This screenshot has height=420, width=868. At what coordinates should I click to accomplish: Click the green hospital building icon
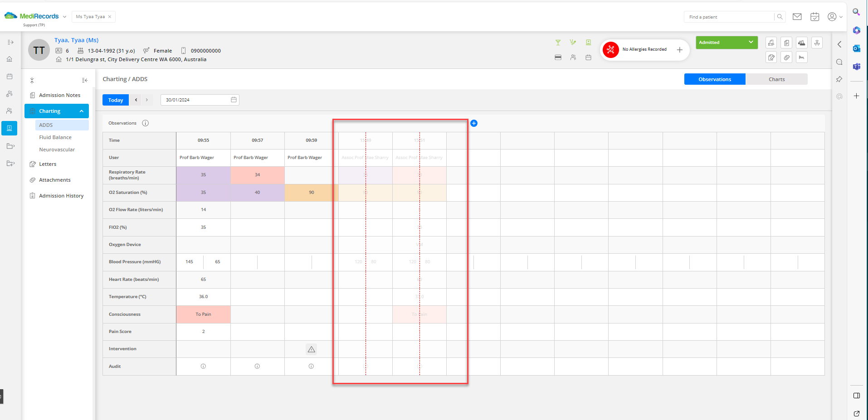(588, 43)
